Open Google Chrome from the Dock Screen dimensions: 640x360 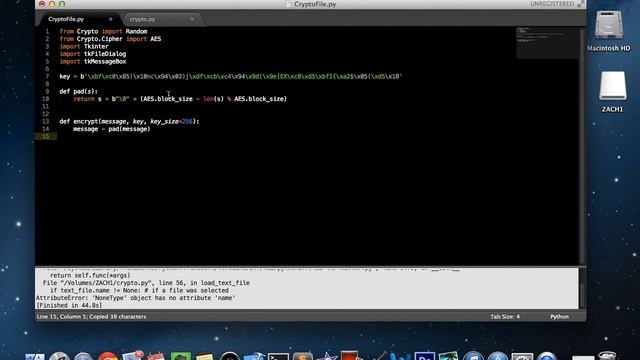108,356
